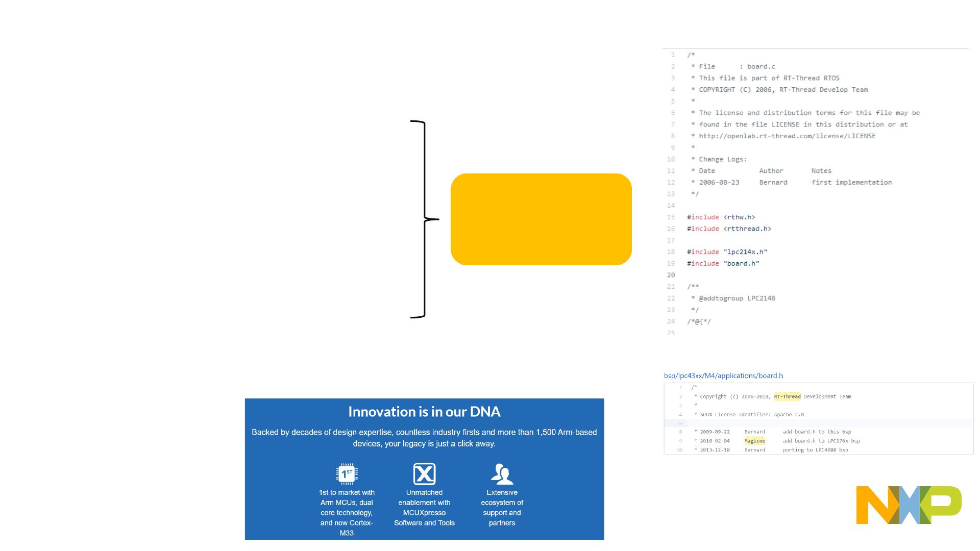Screen dimensions: 980x551
Task: Open the bsp/lpc43xx/M4/applications/board.h link
Action: click(723, 375)
